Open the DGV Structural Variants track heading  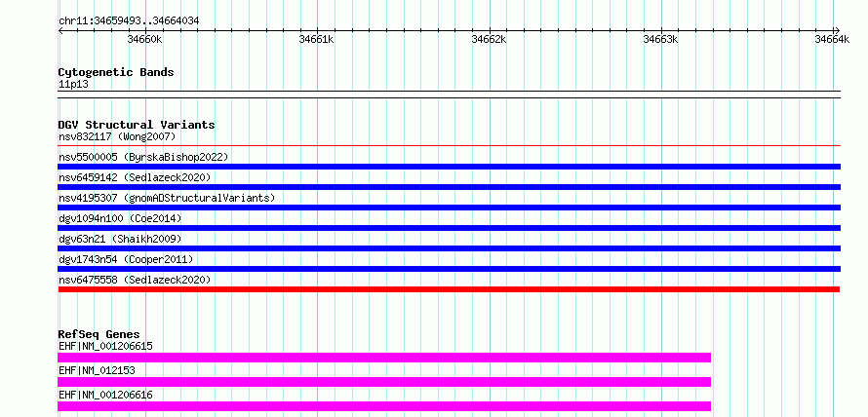tap(137, 125)
